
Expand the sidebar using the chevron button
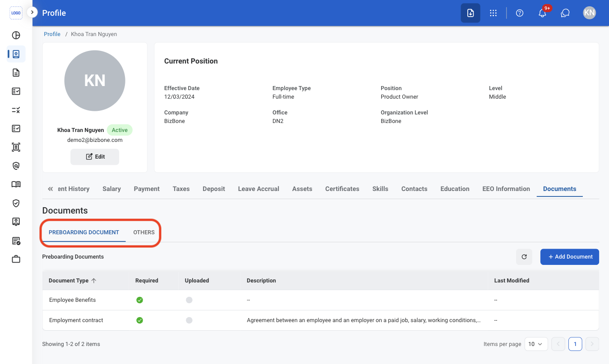[x=32, y=12]
